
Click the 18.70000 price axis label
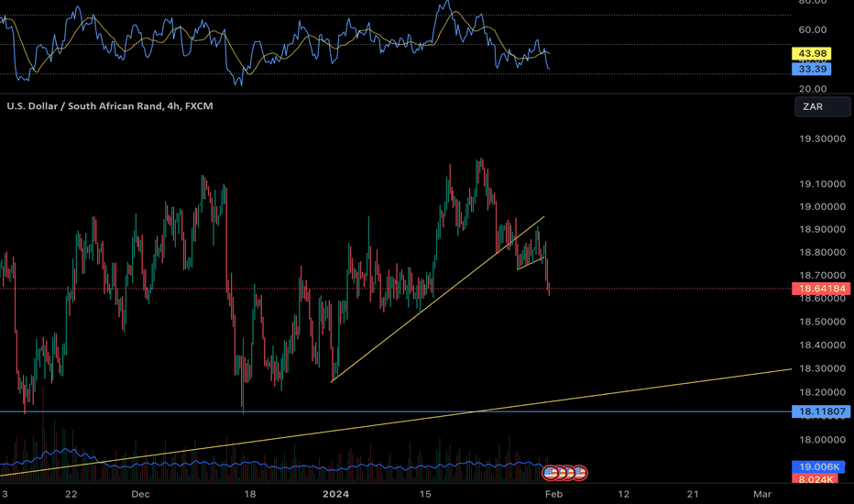coord(822,275)
